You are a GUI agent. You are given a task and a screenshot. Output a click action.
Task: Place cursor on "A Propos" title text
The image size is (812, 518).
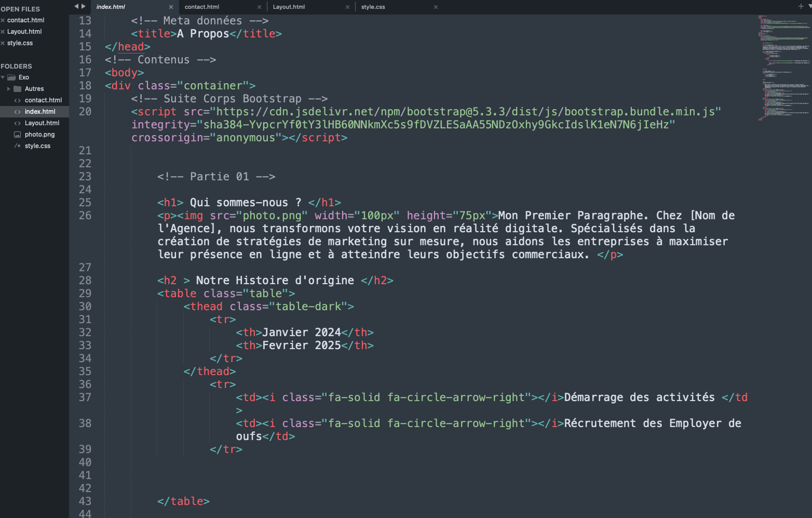[x=203, y=34]
